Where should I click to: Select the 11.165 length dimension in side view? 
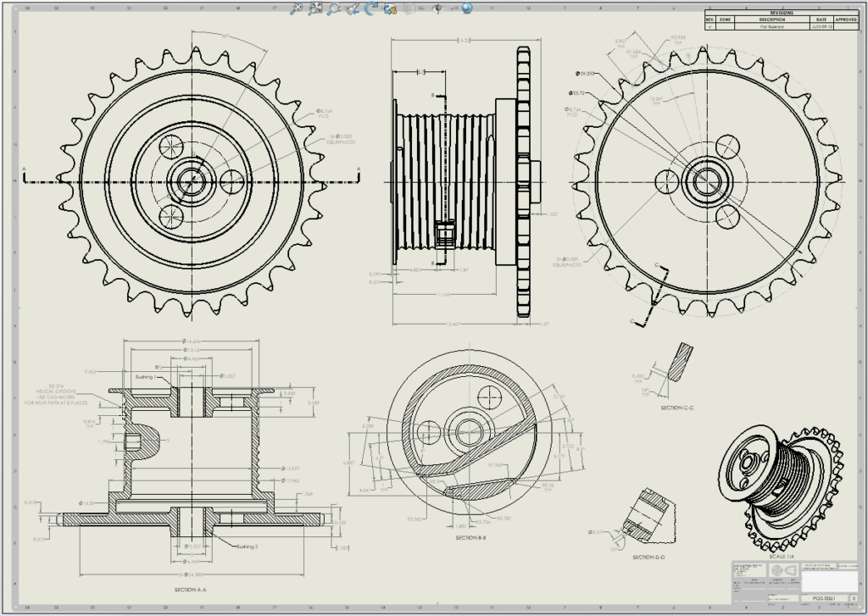pyautogui.click(x=442, y=294)
